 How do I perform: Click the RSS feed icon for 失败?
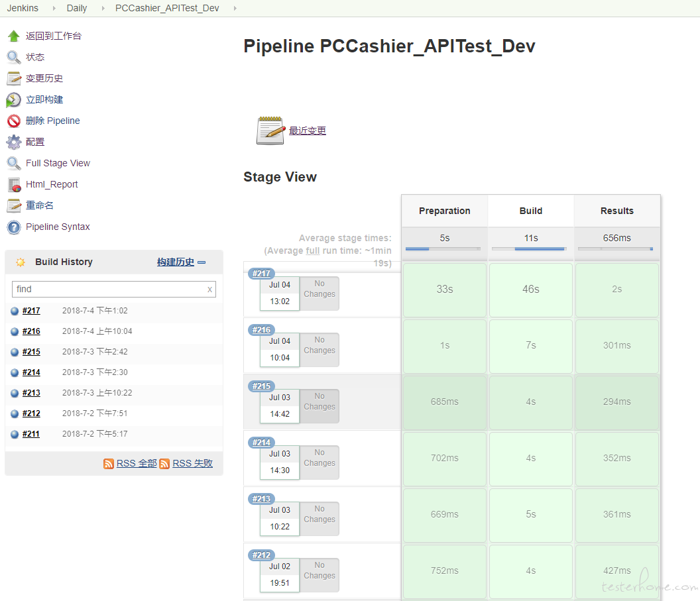164,464
